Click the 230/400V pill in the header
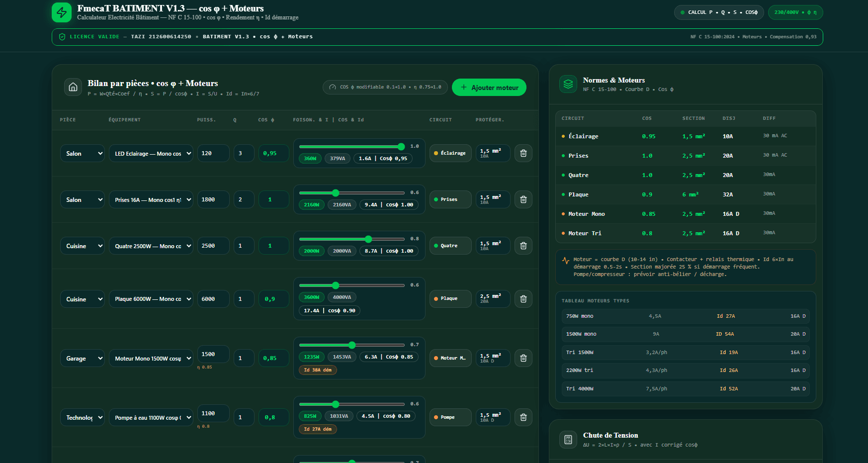This screenshot has width=868, height=463. tap(795, 12)
